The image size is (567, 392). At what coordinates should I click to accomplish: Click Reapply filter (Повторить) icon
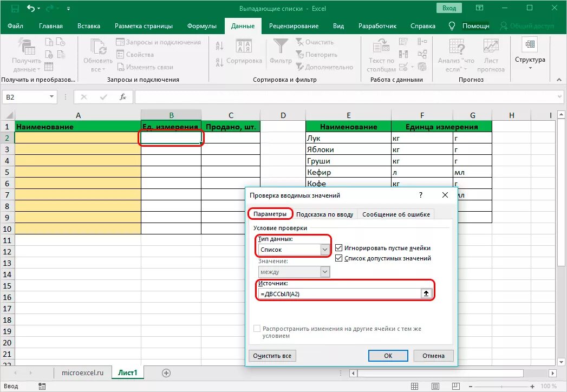coord(299,55)
